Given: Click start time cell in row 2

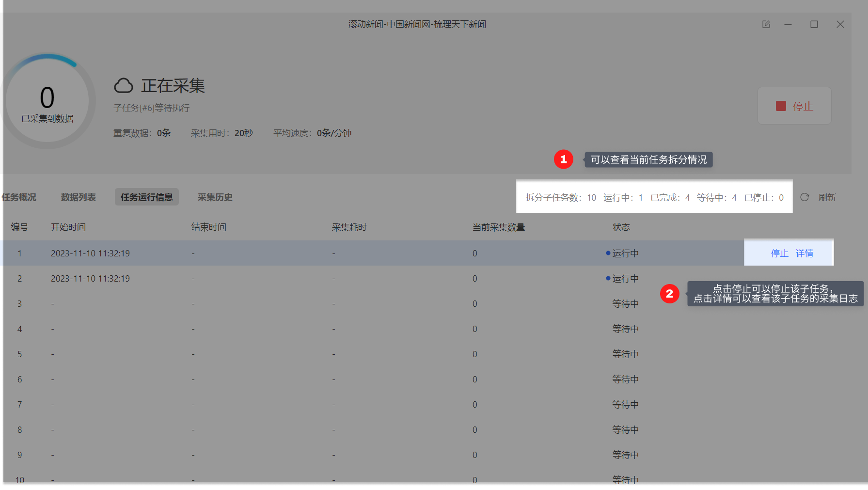Looking at the screenshot, I should point(90,279).
